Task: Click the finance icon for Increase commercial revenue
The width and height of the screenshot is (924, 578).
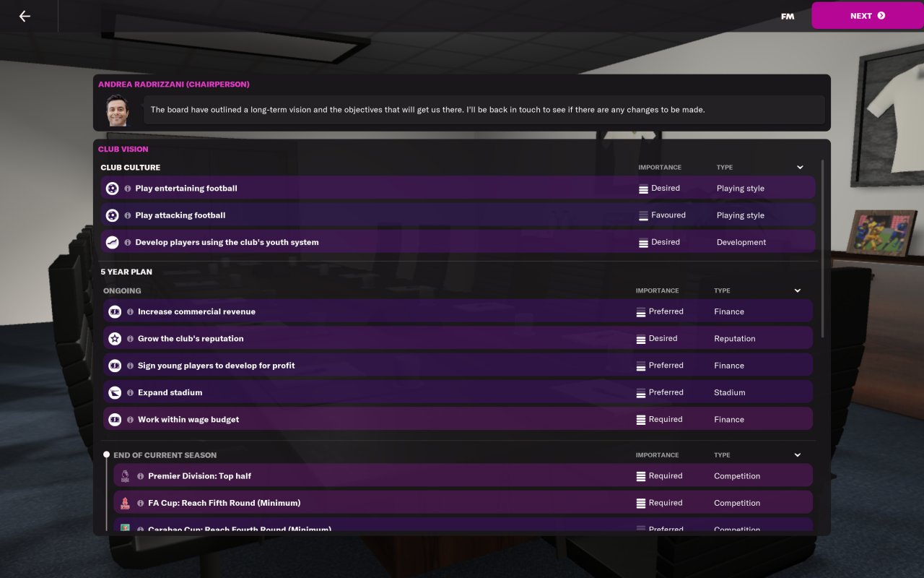Action: [x=115, y=312]
